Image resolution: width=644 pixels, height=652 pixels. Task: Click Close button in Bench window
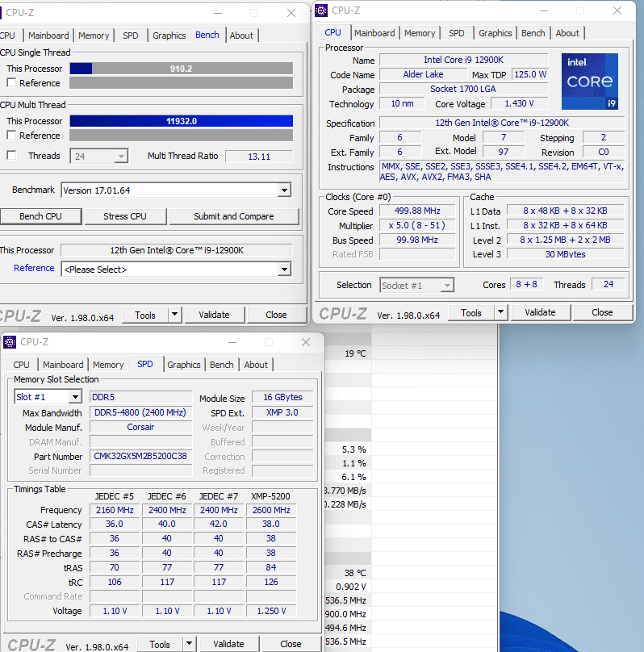click(x=277, y=315)
